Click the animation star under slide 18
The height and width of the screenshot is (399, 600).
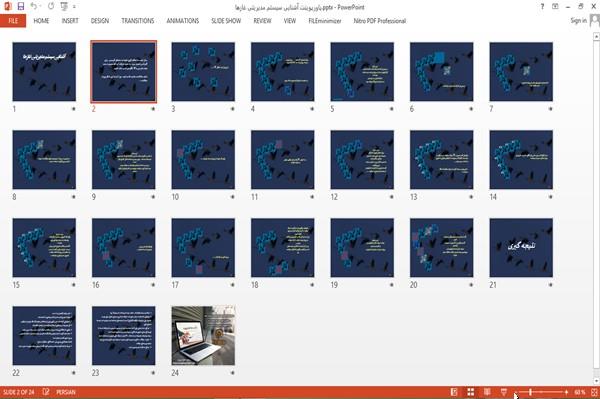[312, 285]
